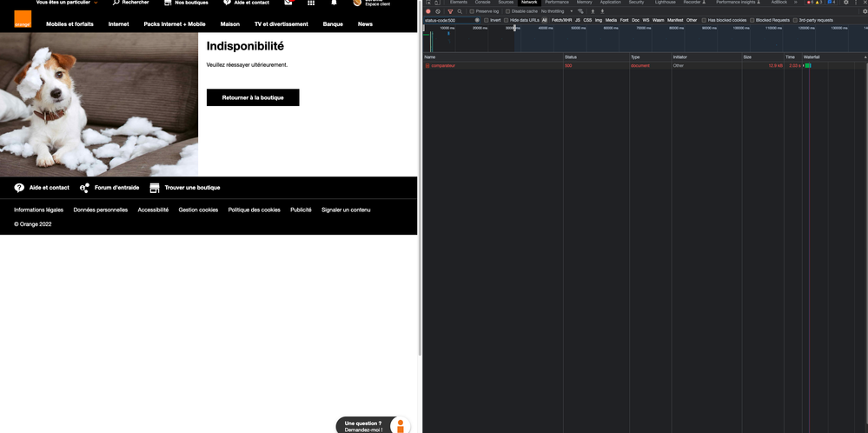Image resolution: width=868 pixels, height=433 pixels.
Task: Click the Import HAR upload arrow
Action: click(593, 11)
